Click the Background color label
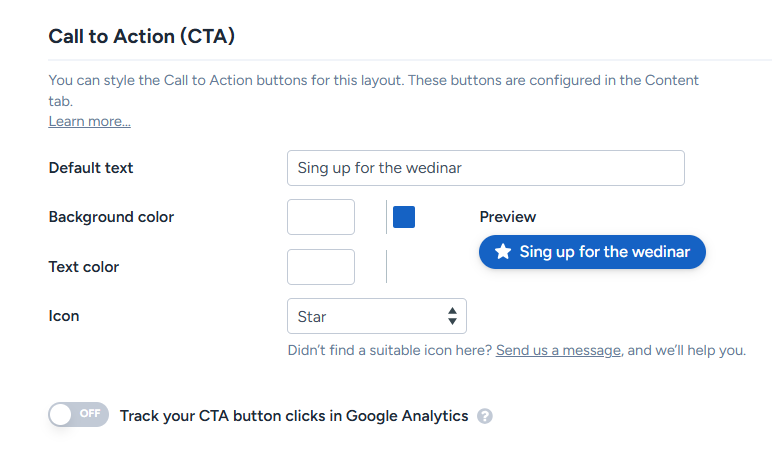The image size is (772, 467). pos(111,217)
